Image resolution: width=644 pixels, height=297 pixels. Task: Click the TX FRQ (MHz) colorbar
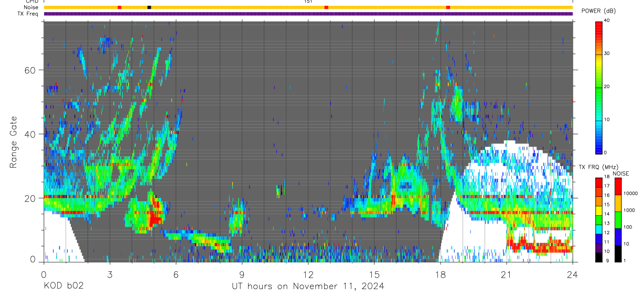tap(599, 219)
